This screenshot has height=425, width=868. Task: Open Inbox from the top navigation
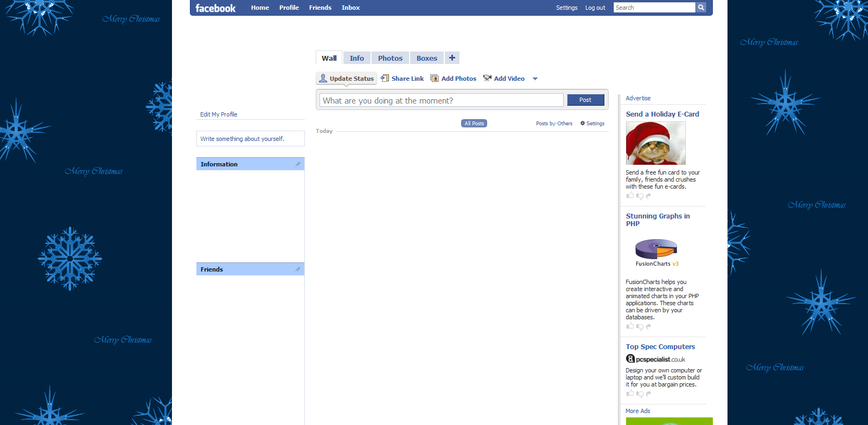350,8
